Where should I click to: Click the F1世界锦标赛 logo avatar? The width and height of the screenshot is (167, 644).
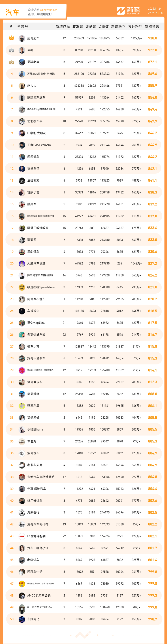[x=22, y=536]
